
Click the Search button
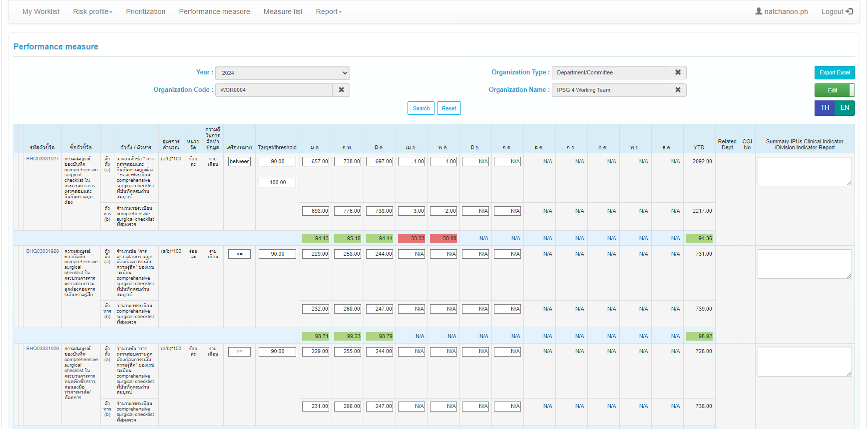click(421, 108)
